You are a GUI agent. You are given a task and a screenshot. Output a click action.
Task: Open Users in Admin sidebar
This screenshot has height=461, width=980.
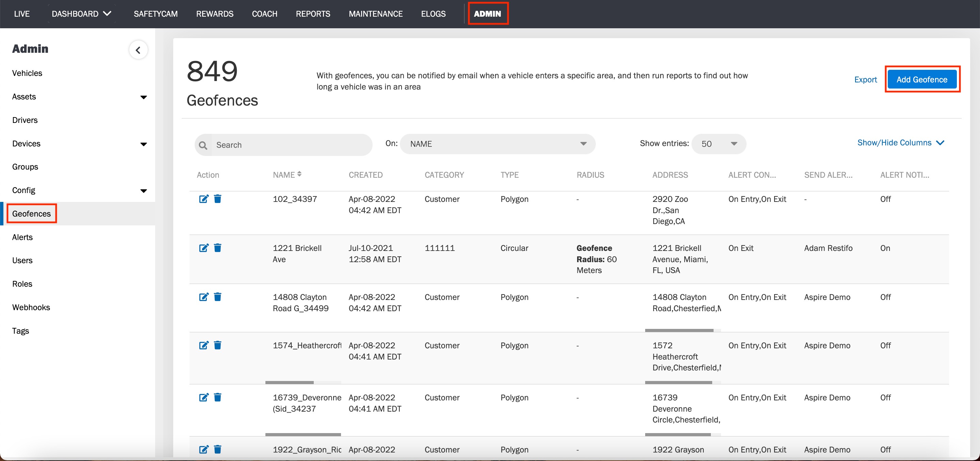[22, 260]
